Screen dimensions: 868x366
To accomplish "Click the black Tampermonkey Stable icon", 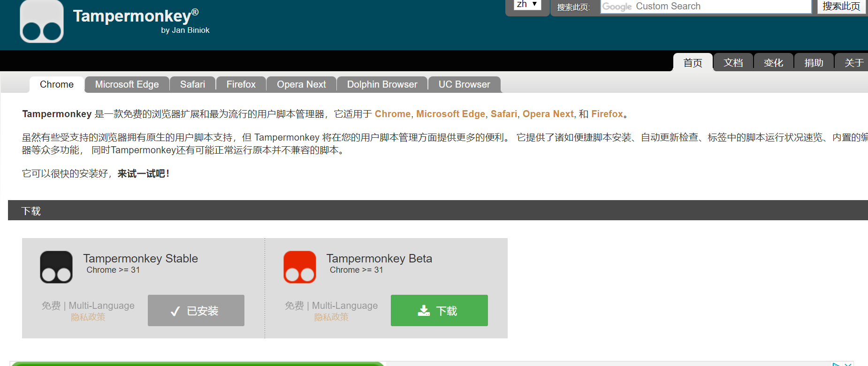I will click(x=56, y=267).
